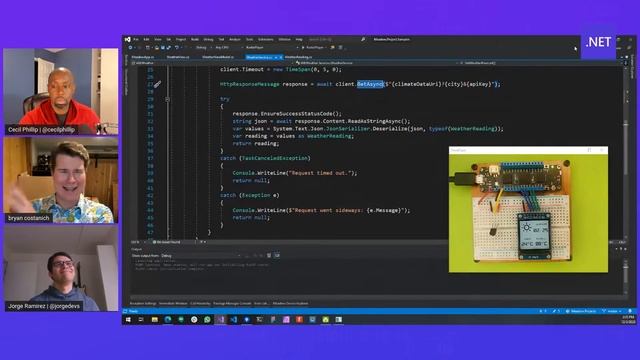Click the bryan costanich video feed
This screenshot has height=360, width=640.
click(61, 180)
